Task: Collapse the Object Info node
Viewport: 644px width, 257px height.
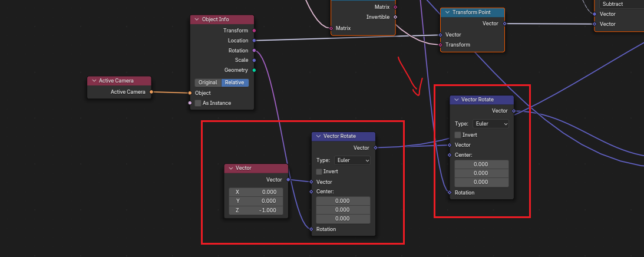Action: pyautogui.click(x=197, y=19)
